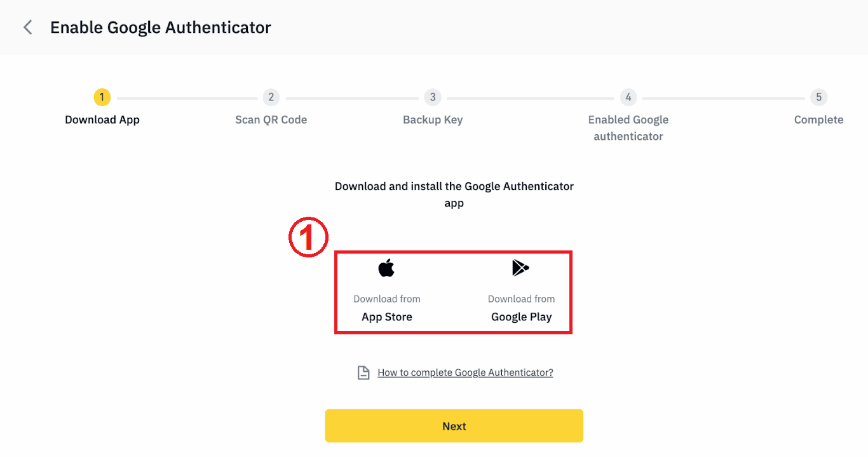The height and width of the screenshot is (457, 868).
Task: Click the step 5 circle labeled Complete
Action: point(819,97)
